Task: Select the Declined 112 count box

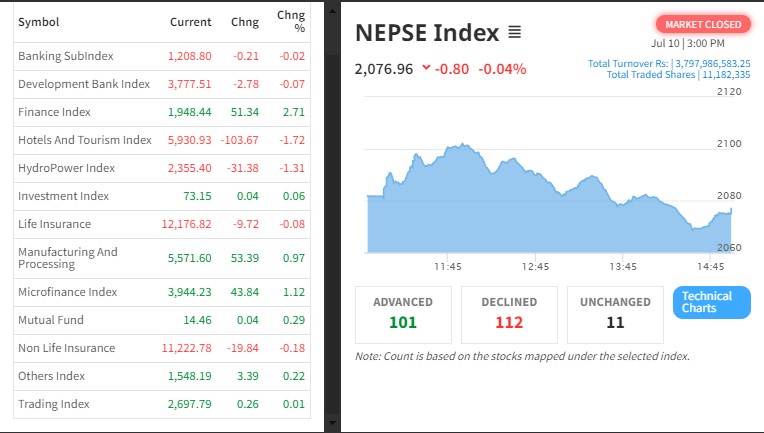Action: tap(508, 312)
